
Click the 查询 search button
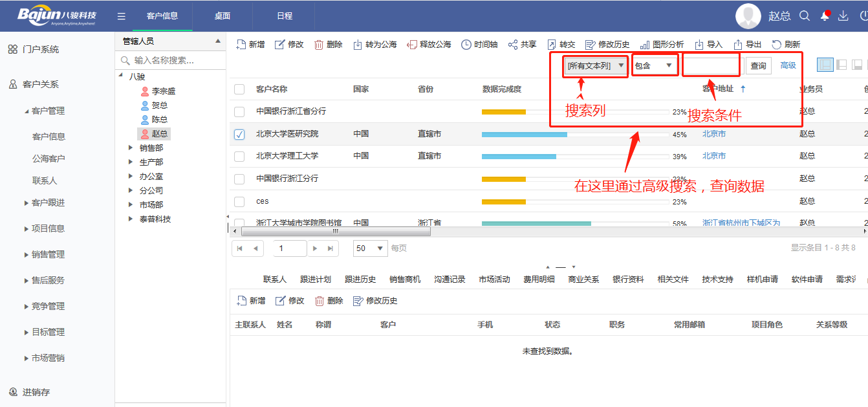point(758,66)
